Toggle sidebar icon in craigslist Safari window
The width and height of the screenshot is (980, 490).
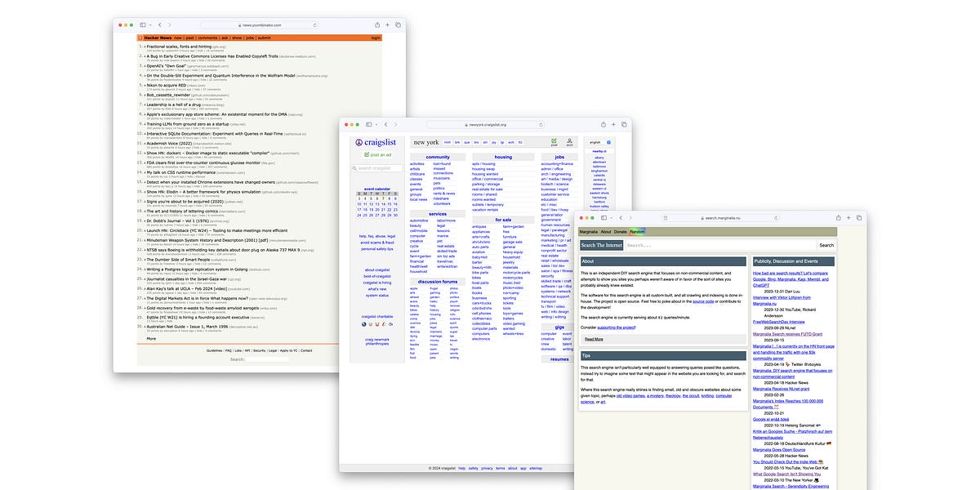click(x=370, y=124)
